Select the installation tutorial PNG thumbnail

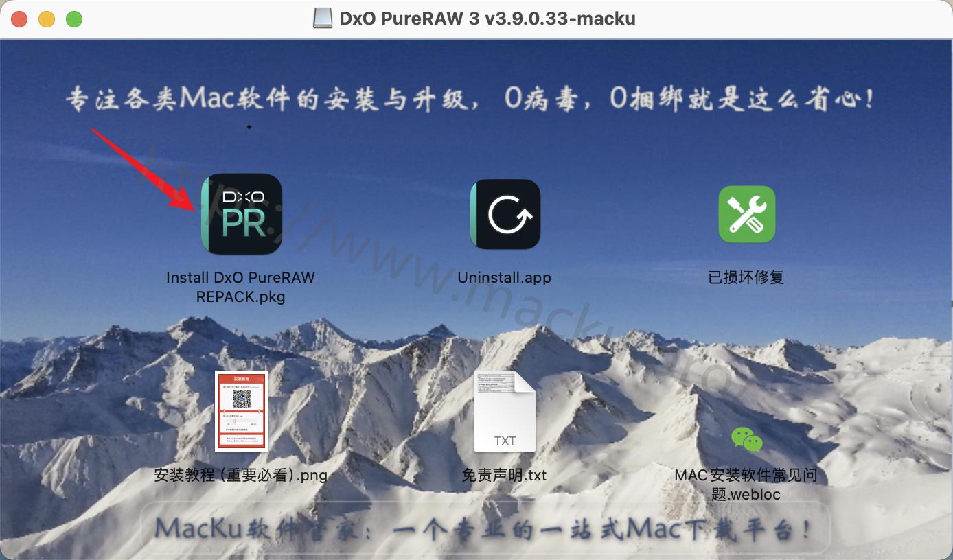pos(241,410)
